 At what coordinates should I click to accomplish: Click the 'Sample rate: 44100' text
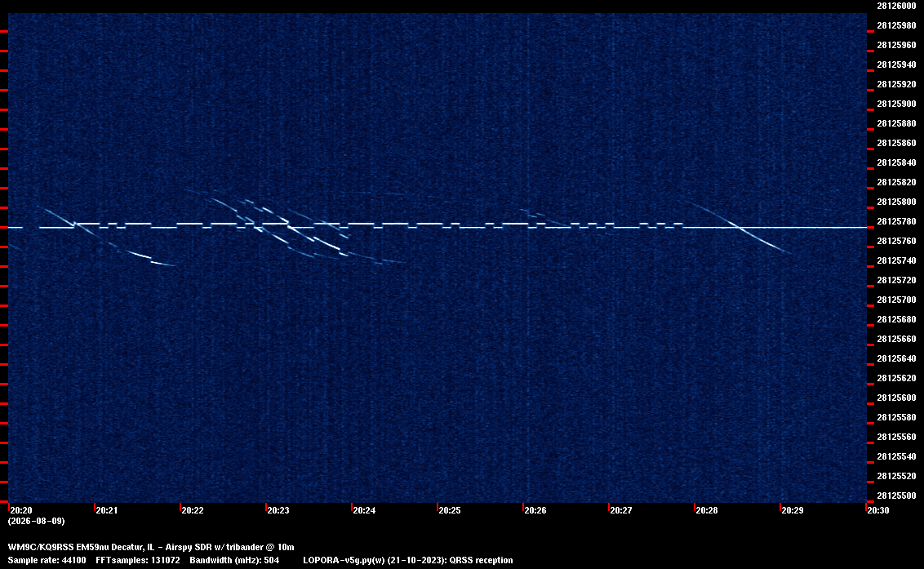47,560
